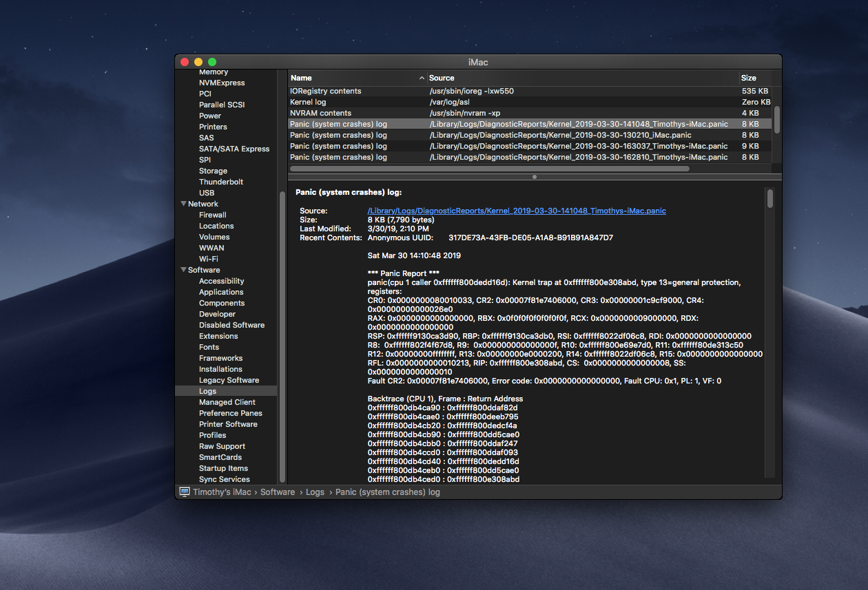868x590 pixels.
Task: Open Volumes under Network
Action: point(214,237)
